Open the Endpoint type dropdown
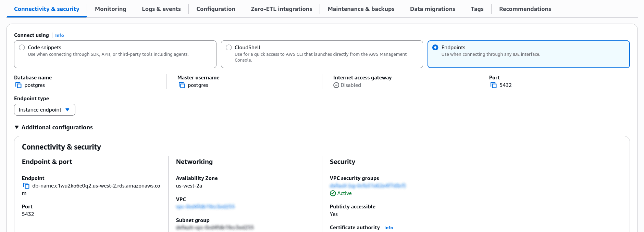The width and height of the screenshot is (644, 232). point(45,110)
